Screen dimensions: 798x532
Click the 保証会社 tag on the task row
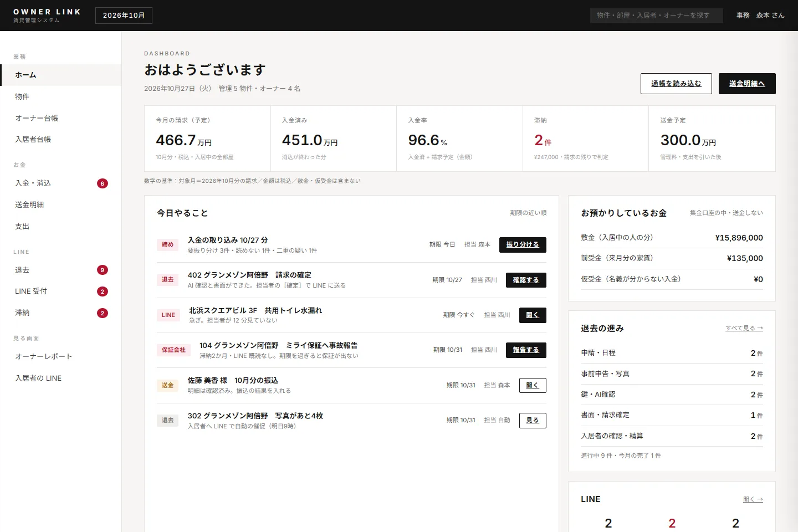click(173, 350)
